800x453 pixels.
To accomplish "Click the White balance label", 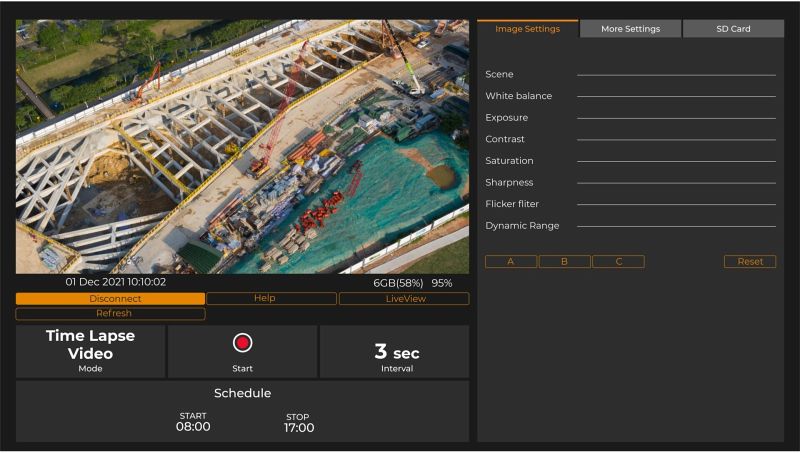I will [x=518, y=96].
